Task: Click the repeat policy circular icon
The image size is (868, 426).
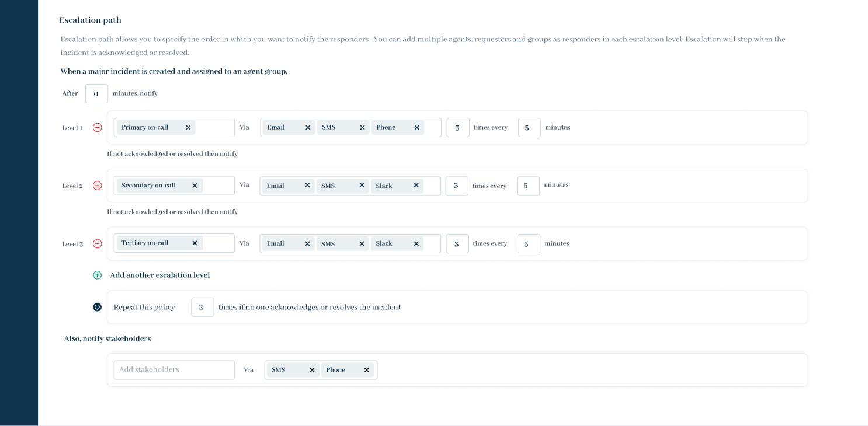Action: (98, 307)
